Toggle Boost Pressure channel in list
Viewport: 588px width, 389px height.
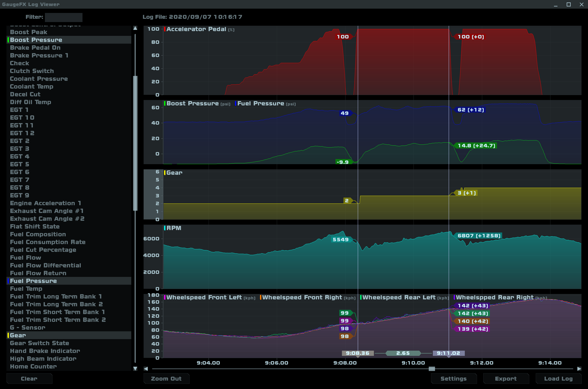click(x=36, y=40)
